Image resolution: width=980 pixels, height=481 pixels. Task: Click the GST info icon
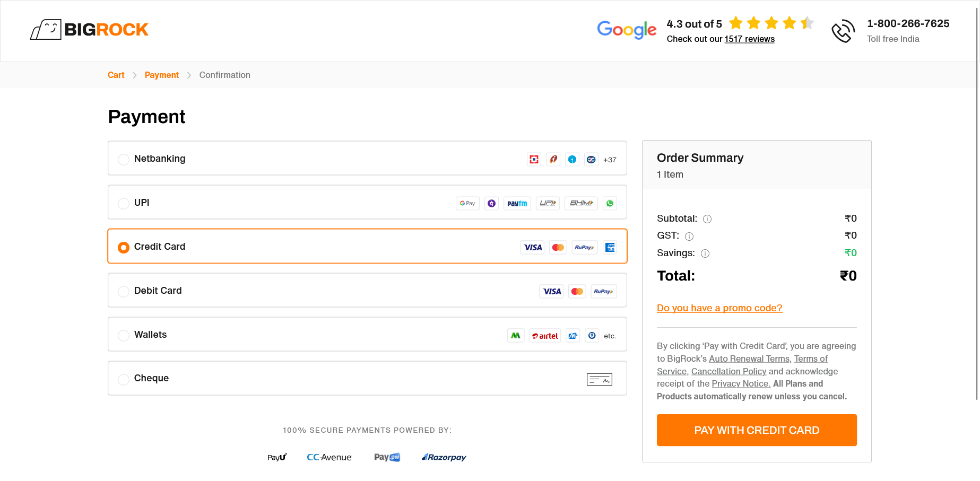point(689,237)
